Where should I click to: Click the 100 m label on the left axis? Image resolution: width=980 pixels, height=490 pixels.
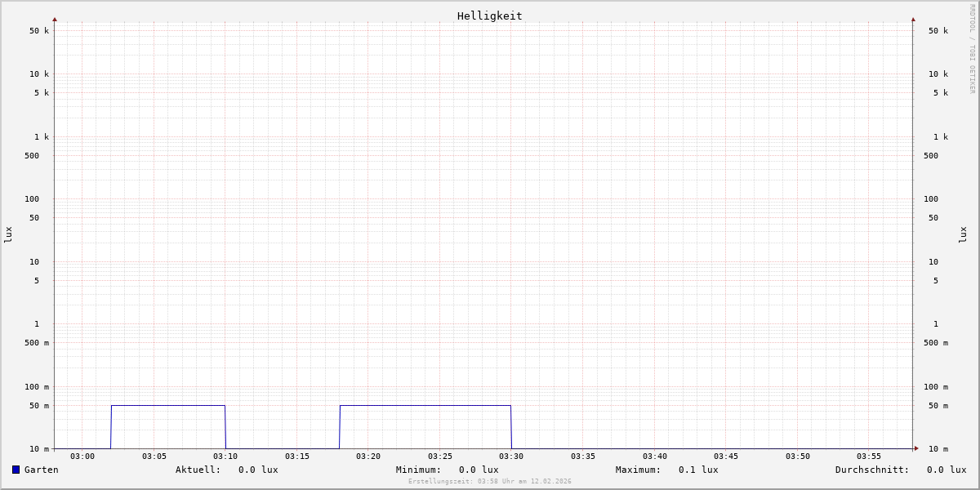[37, 387]
